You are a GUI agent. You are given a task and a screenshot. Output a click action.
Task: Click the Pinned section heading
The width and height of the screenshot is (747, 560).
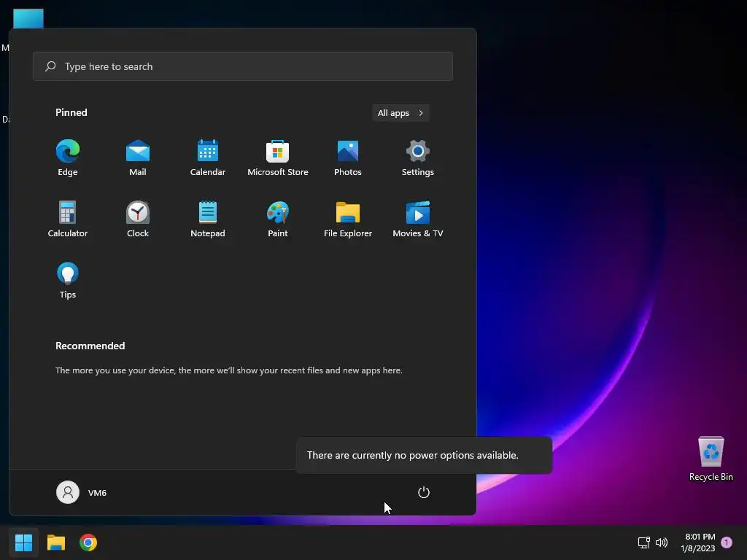(x=71, y=112)
